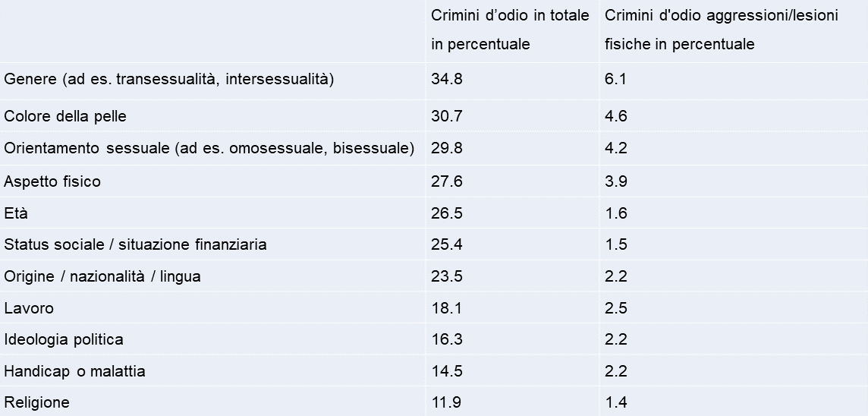Click the 34.8 value for Genere
Screen dimensions: 868x416
click(446, 79)
